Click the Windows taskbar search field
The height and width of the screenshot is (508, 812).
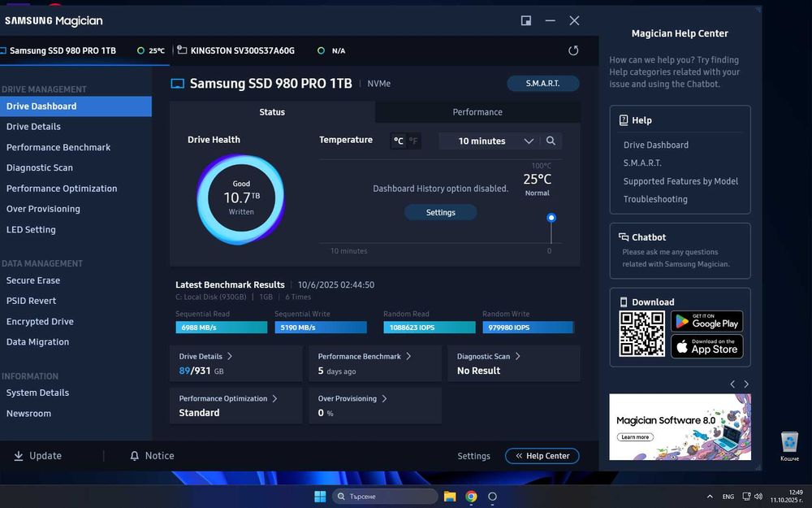pos(385,497)
